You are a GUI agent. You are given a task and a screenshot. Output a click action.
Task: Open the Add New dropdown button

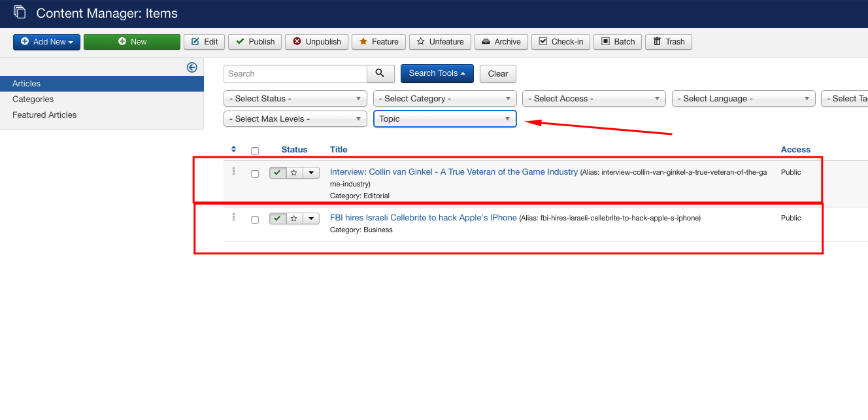tap(47, 42)
